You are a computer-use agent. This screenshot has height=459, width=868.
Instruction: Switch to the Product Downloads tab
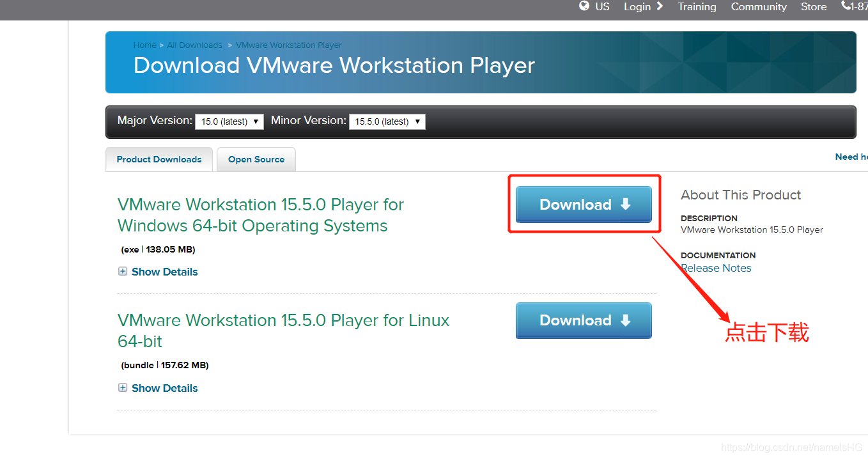pyautogui.click(x=159, y=160)
